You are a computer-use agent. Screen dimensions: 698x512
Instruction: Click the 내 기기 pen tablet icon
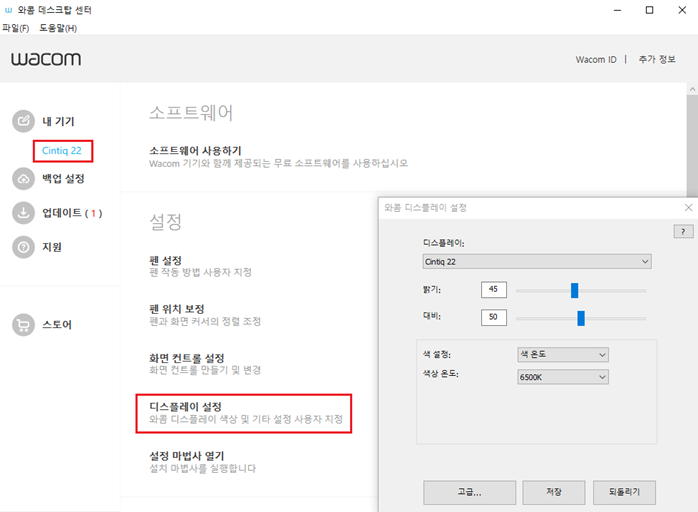pyautogui.click(x=23, y=121)
